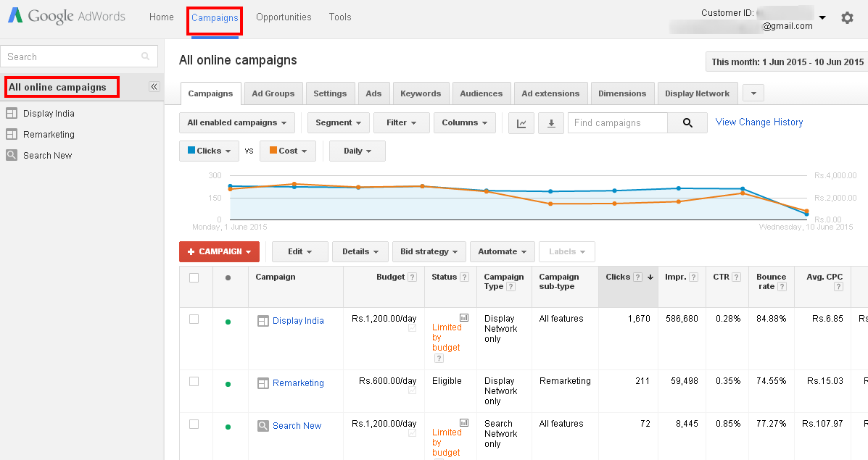Click the Remarketing row campaign-type icon
The width and height of the screenshot is (868, 460).
pos(263,383)
